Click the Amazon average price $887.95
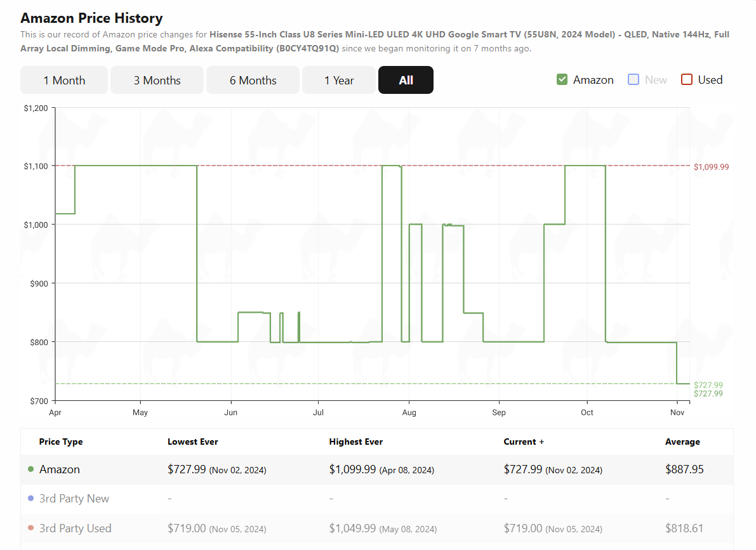This screenshot has width=756, height=550. point(684,469)
